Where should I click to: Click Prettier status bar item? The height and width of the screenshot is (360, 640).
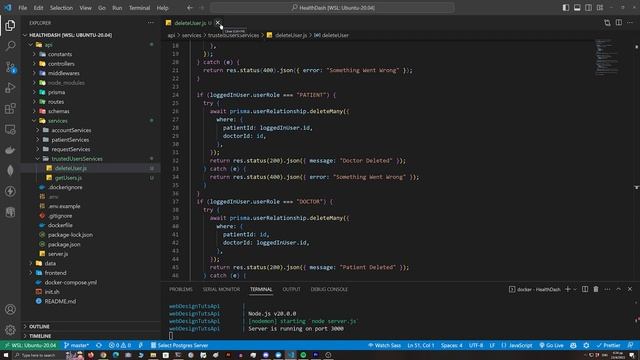pyautogui.click(x=608, y=345)
